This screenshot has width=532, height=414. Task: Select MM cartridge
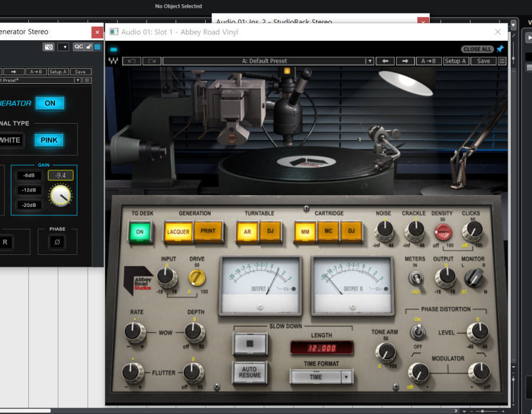click(x=305, y=232)
